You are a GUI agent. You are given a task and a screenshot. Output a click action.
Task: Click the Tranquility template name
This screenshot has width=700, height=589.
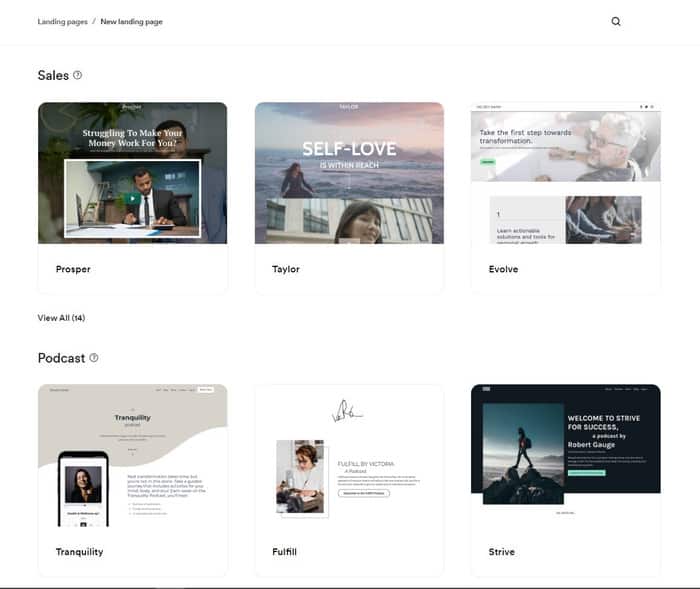coord(79,552)
